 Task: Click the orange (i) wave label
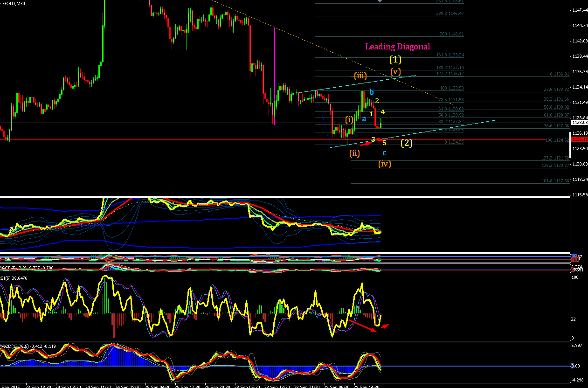click(350, 119)
